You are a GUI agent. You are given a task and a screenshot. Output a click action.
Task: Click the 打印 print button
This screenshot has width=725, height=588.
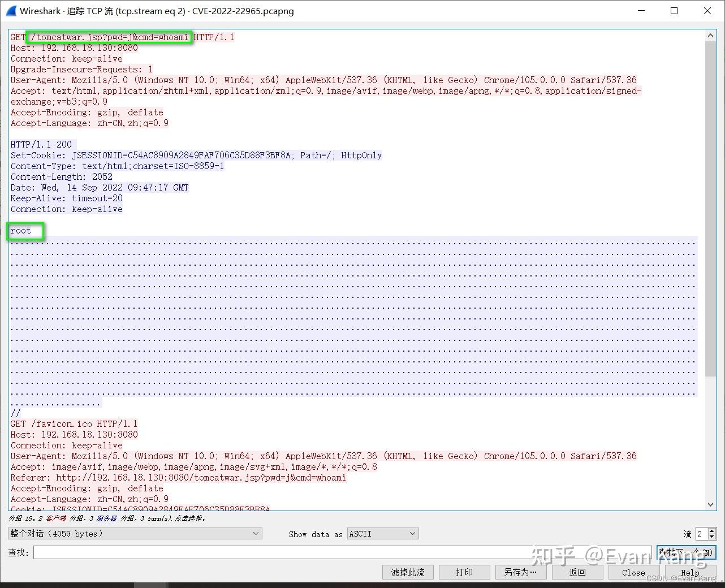[x=464, y=572]
